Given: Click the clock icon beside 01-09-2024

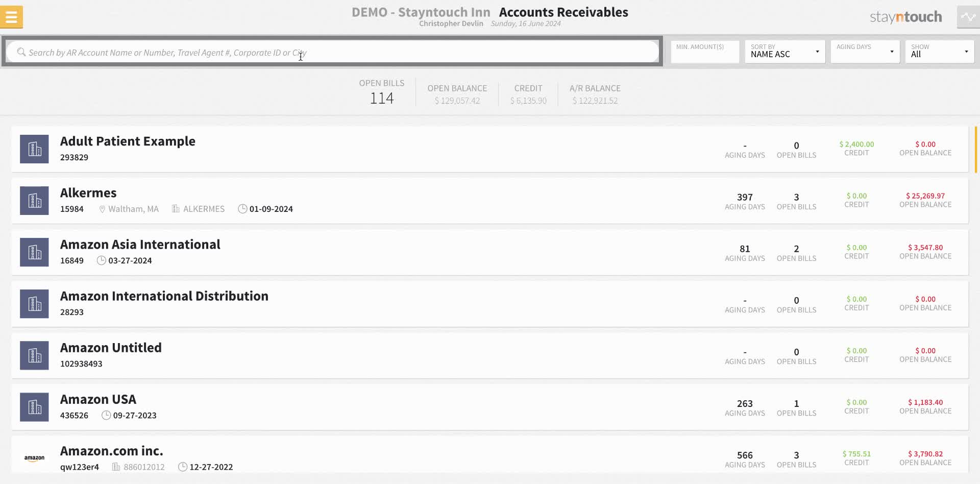Looking at the screenshot, I should tap(242, 209).
